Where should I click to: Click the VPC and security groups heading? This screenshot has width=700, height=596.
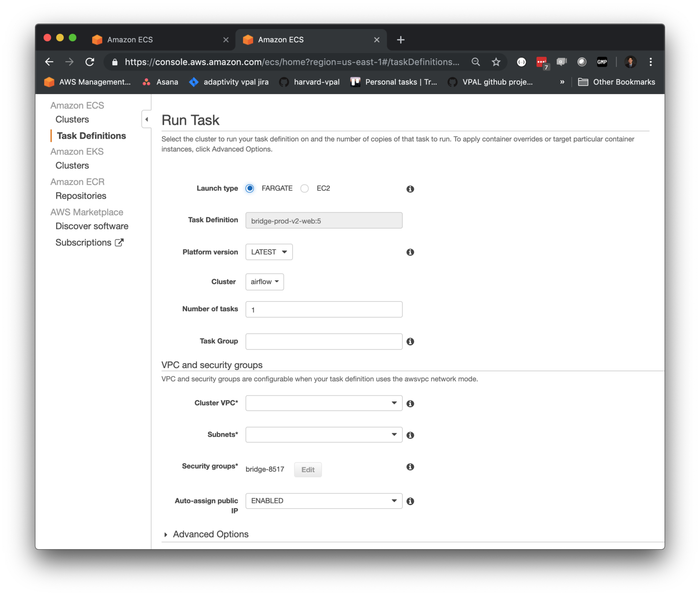(212, 365)
